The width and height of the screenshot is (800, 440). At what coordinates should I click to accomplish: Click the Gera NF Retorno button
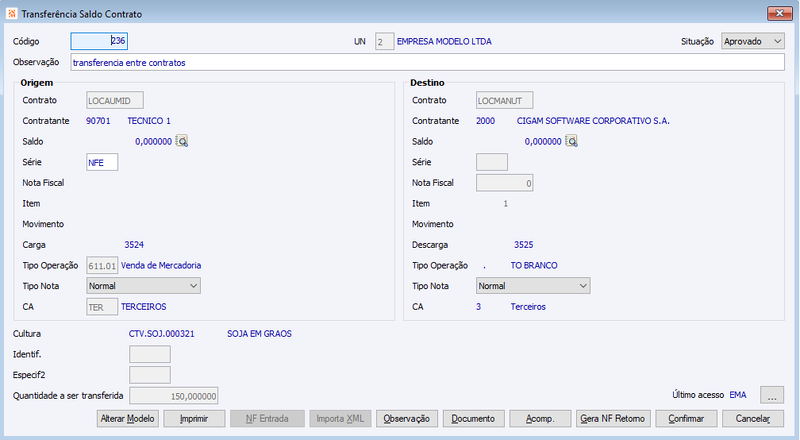[613, 419]
